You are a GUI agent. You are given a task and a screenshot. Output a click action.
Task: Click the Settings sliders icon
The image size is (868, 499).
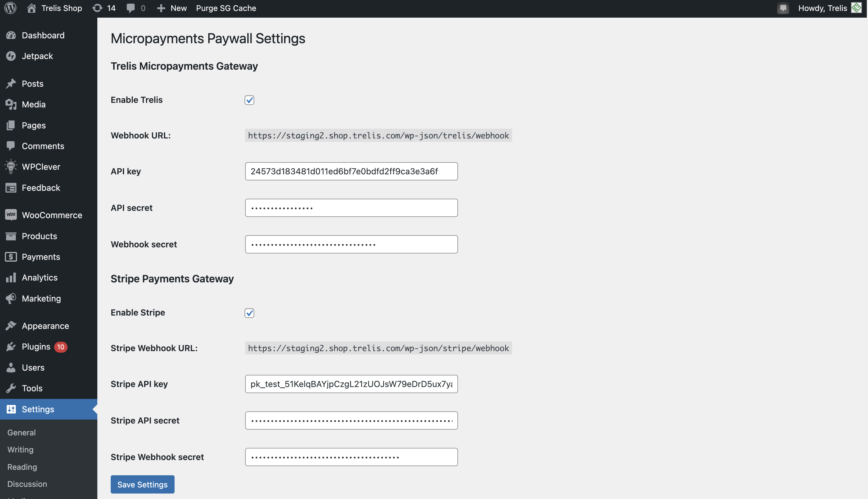click(x=11, y=409)
